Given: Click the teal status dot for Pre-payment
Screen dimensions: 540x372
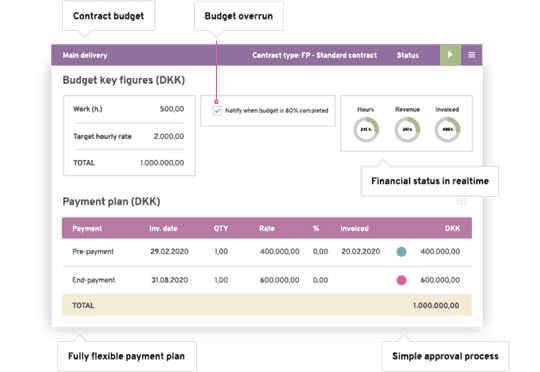Looking at the screenshot, I should pyautogui.click(x=401, y=252).
